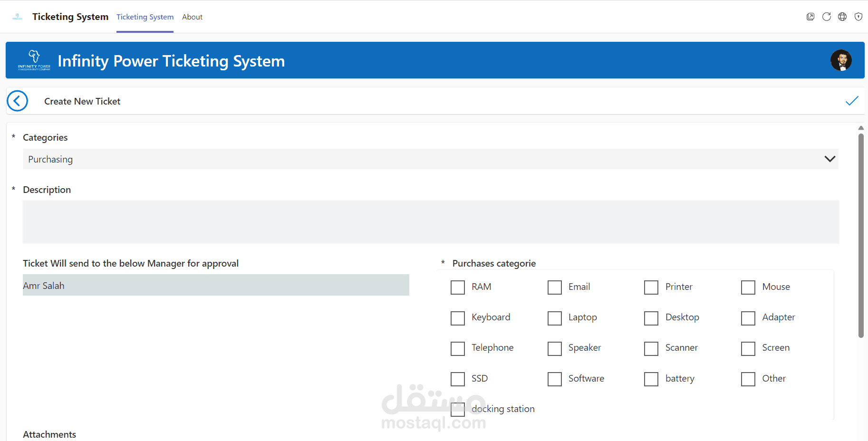This screenshot has width=868, height=441.
Task: Click the globe icon in header
Action: [x=842, y=17]
